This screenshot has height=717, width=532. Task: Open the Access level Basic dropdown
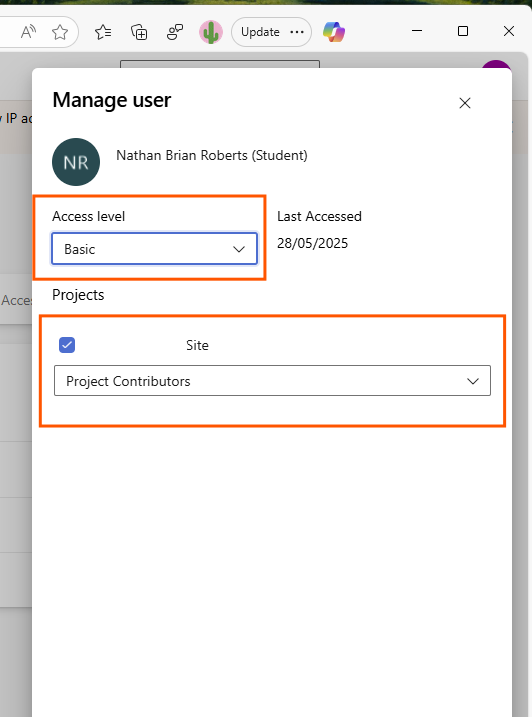pyautogui.click(x=155, y=249)
